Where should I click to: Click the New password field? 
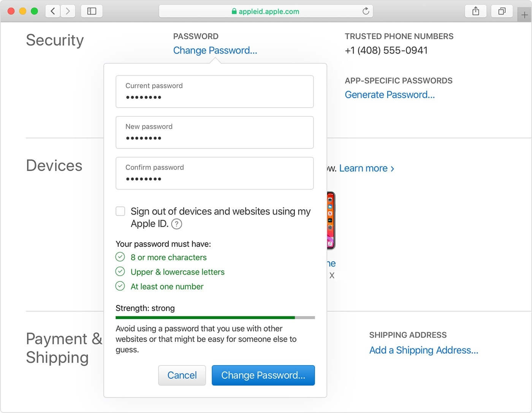tap(215, 132)
